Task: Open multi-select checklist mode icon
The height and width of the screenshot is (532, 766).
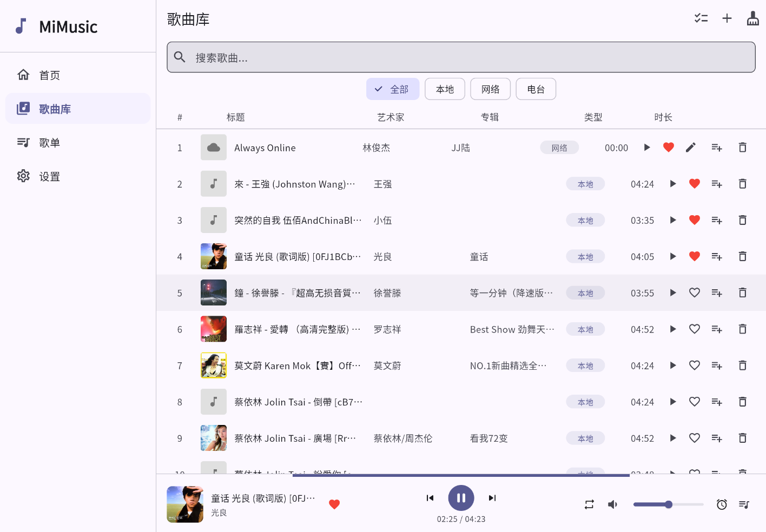Action: pyautogui.click(x=701, y=18)
